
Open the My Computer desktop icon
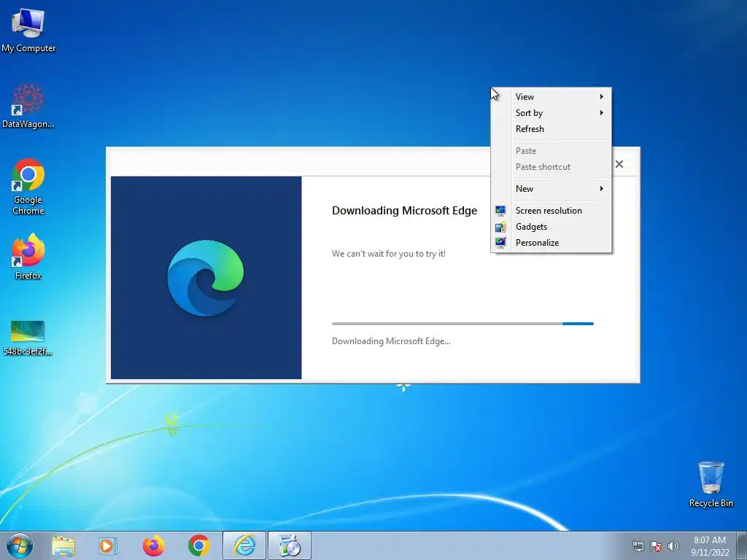[x=28, y=30]
